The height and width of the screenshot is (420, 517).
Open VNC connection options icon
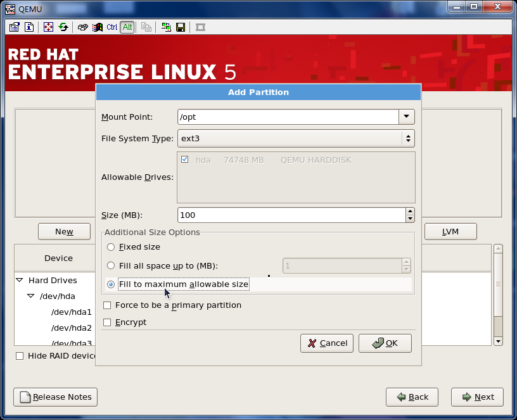[x=14, y=27]
